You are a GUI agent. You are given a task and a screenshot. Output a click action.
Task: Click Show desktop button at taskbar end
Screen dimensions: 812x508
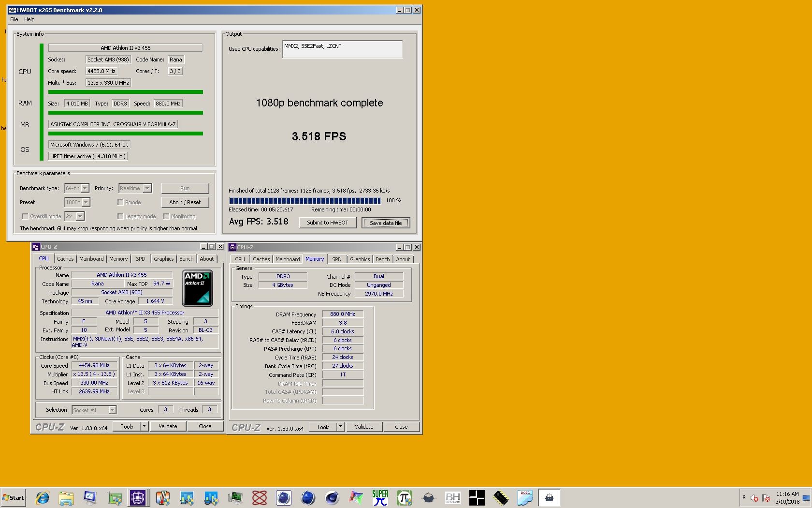(806, 497)
